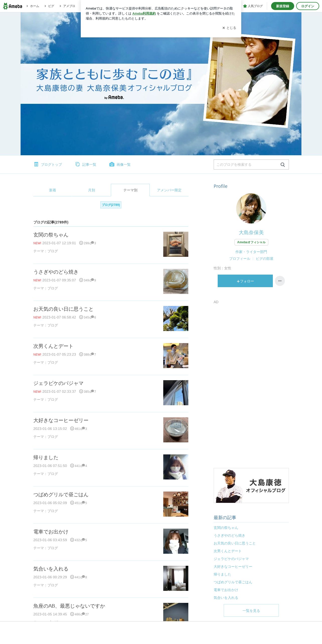
Task: Open 記事一覧 navigation link
Action: coord(86,165)
